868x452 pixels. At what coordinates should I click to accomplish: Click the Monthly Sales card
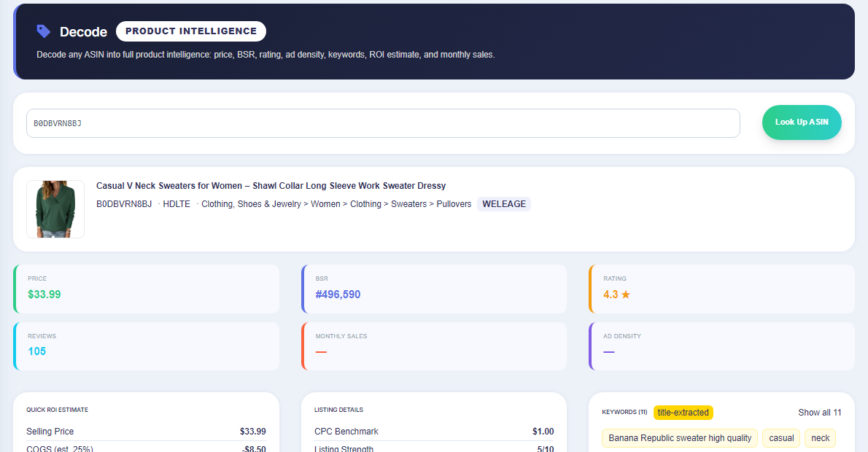coord(434,346)
